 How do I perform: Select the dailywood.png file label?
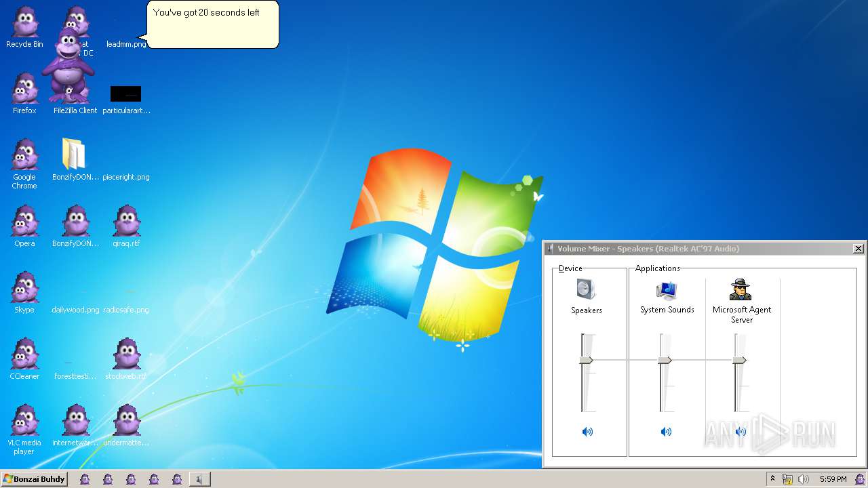pos(75,310)
